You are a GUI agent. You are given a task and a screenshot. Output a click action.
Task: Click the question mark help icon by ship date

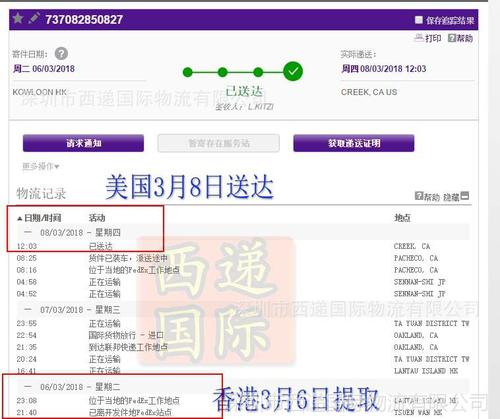tap(61, 53)
